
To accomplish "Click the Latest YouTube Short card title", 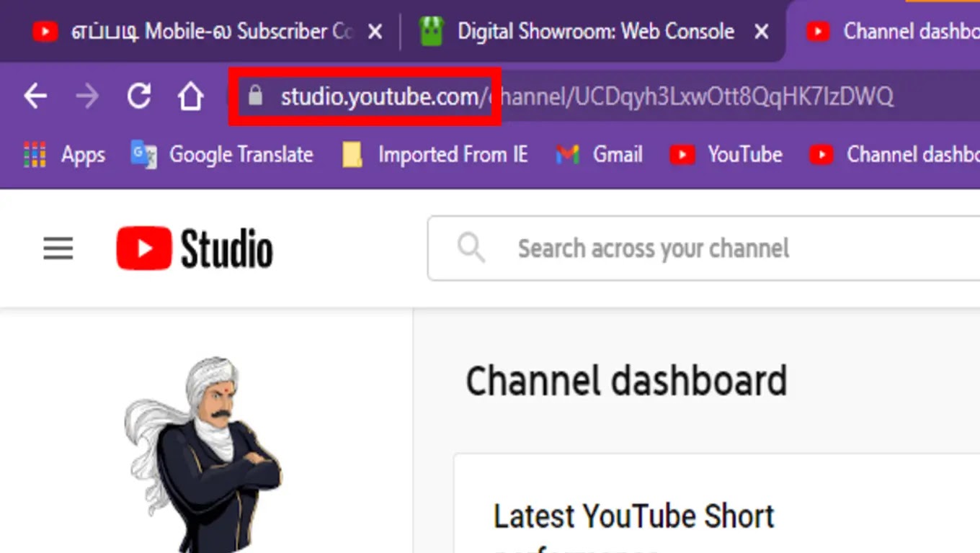I will (x=634, y=516).
